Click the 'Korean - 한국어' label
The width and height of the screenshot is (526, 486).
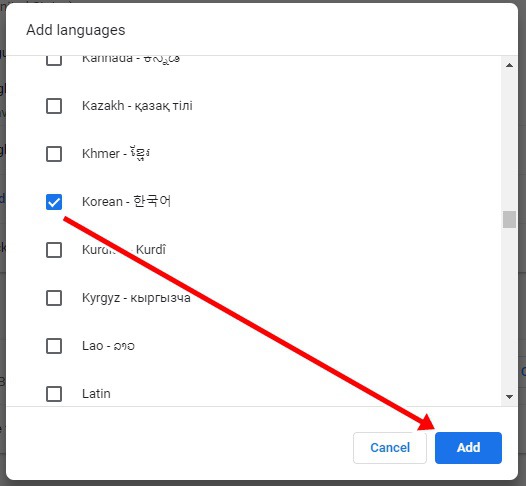tap(126, 202)
